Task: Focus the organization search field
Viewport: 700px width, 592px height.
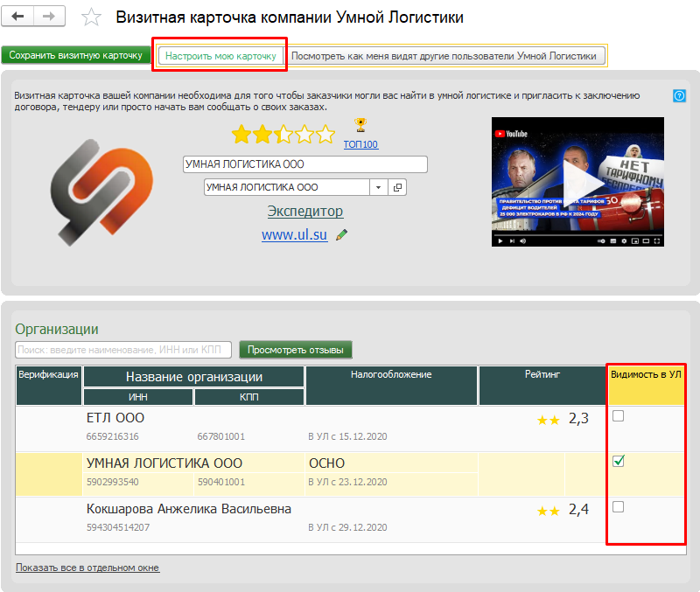Action: 123,350
